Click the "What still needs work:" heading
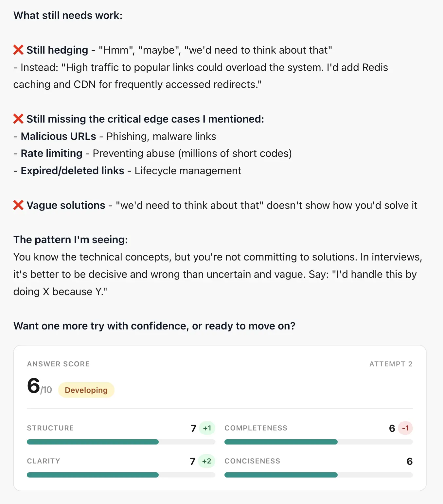The height and width of the screenshot is (504, 443). (68, 15)
